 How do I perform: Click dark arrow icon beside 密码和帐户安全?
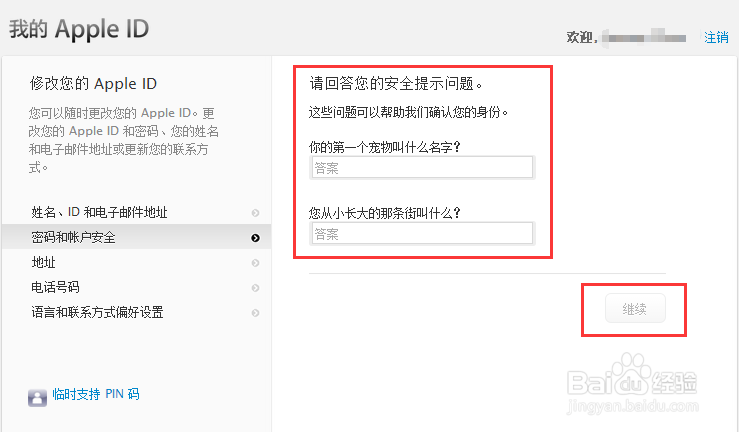click(255, 238)
